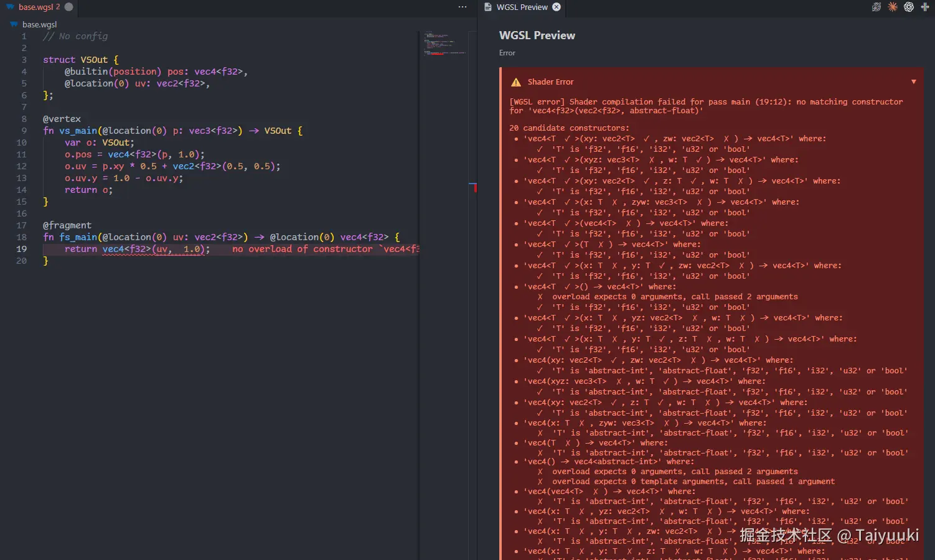Click the code minimap thumbnail
Screen dimensions: 935x560
(444, 44)
